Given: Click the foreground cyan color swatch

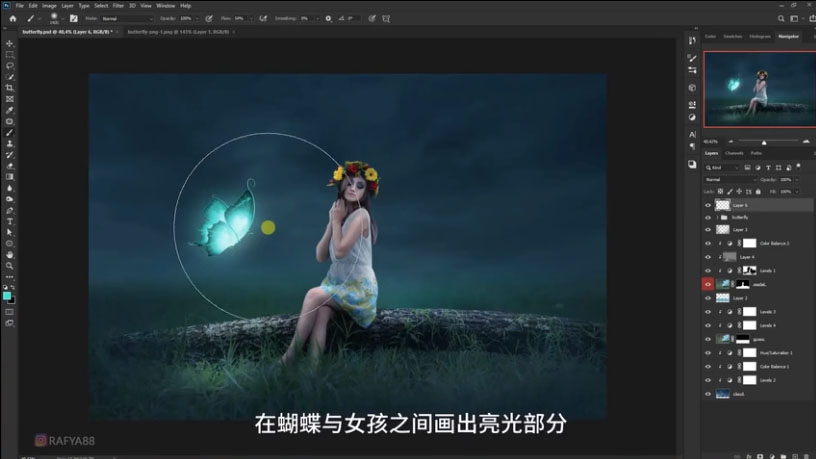Looking at the screenshot, I should tap(7, 296).
